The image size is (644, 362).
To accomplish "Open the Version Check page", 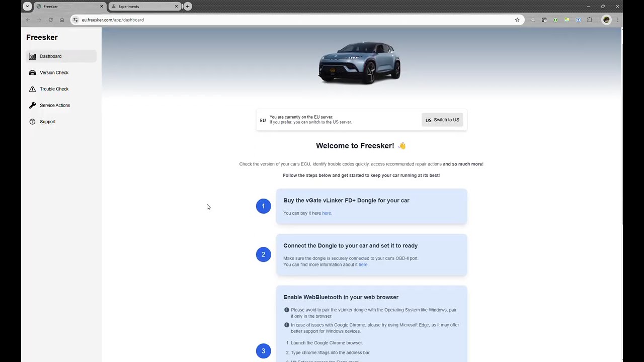I will (x=61, y=72).
